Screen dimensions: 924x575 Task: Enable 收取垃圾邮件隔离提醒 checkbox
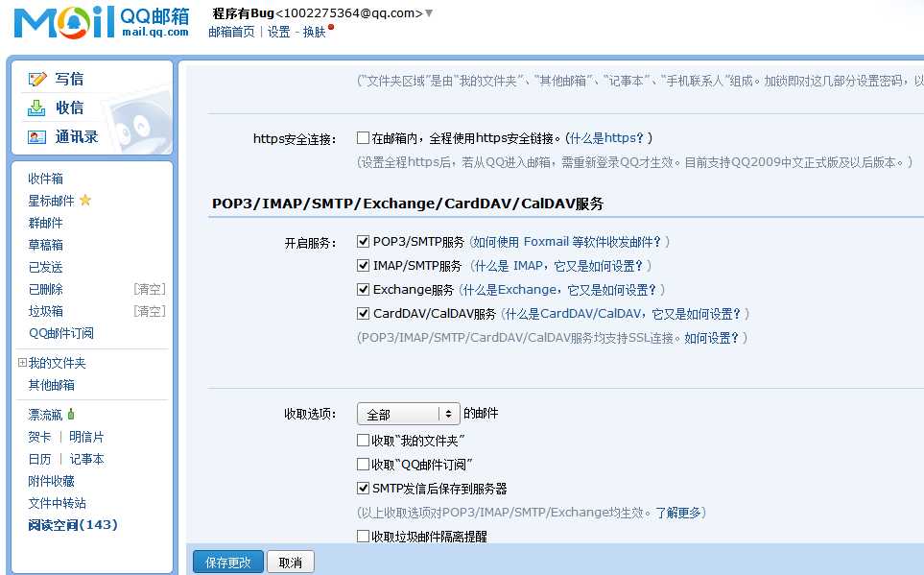[x=363, y=536]
